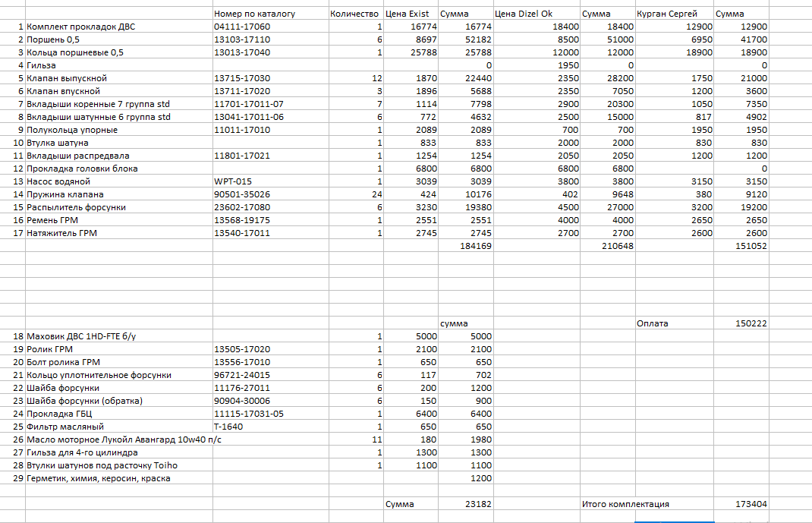Screen dimensions: 812x523
Task: Click the 'WPT-015' catalog number cell
Action: click(271, 181)
